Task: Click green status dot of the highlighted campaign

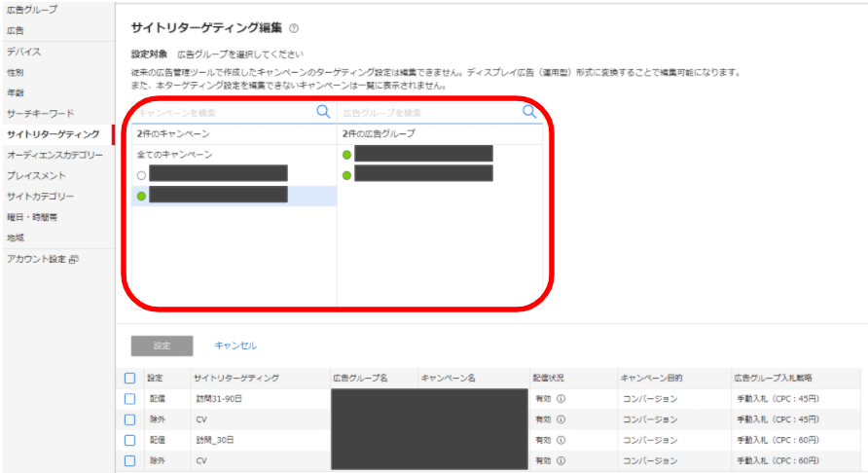Action: click(x=142, y=196)
